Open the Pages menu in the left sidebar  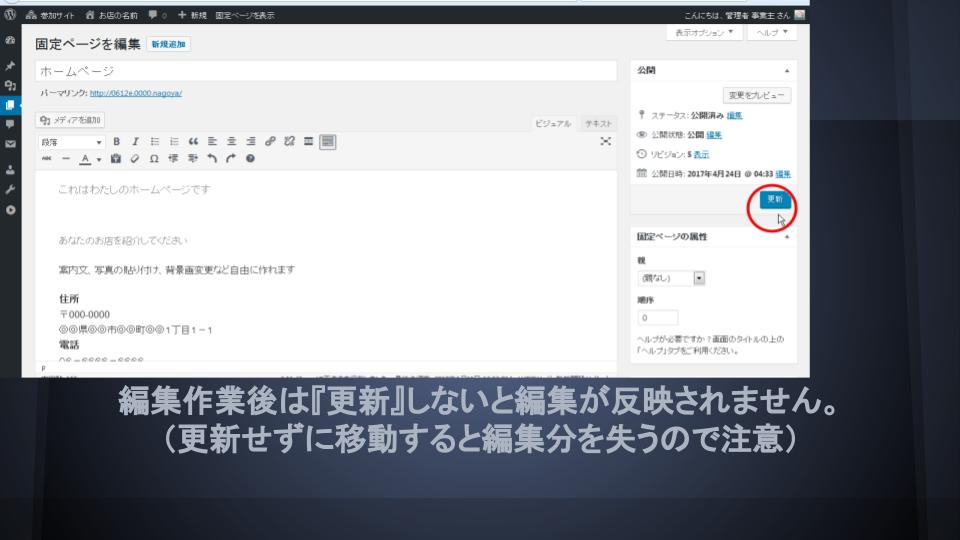(x=10, y=104)
